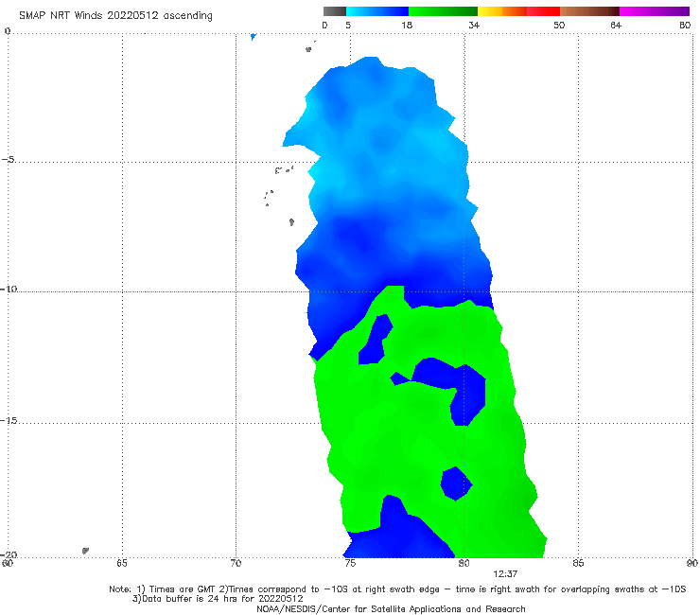Click the island marker near 72.5E, 7S
Image resolution: width=700 pixels, height=615 pixels.
(x=291, y=222)
